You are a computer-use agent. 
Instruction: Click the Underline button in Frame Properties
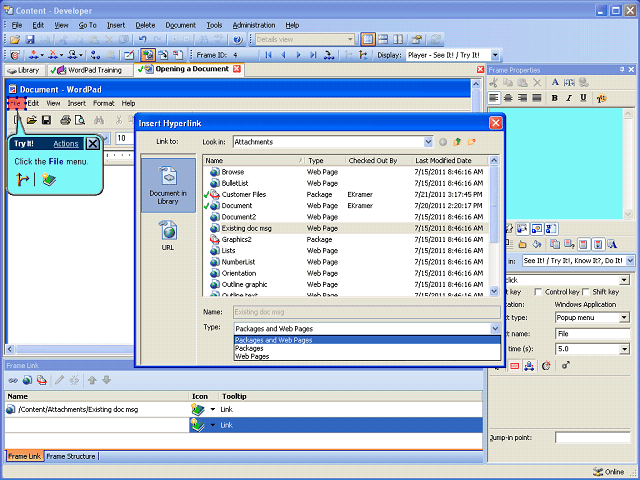point(583,98)
